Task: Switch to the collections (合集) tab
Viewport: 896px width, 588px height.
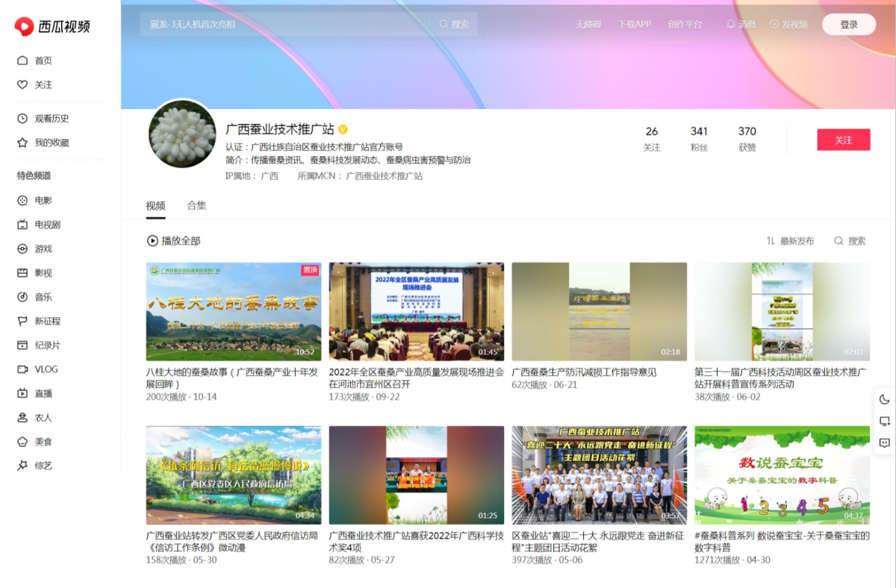Action: pos(196,206)
